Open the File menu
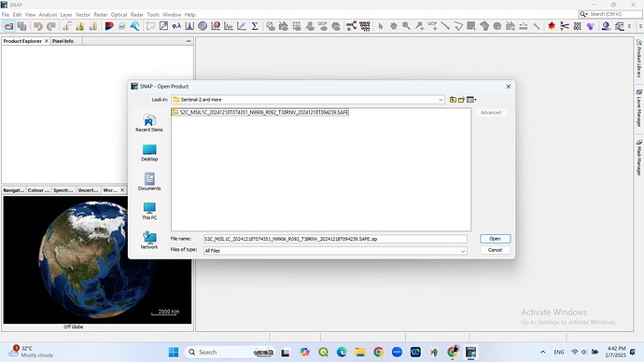 [x=6, y=14]
